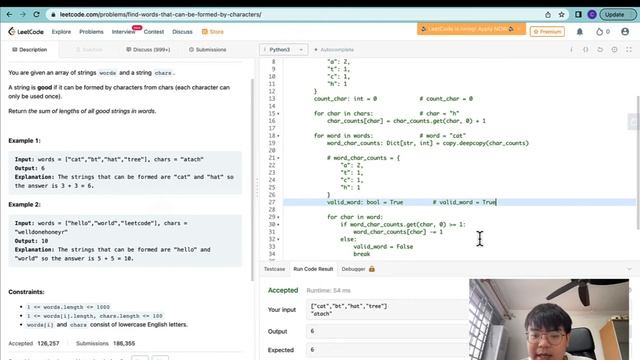
Task: Reset code with the revert icon
Action: 600,49
